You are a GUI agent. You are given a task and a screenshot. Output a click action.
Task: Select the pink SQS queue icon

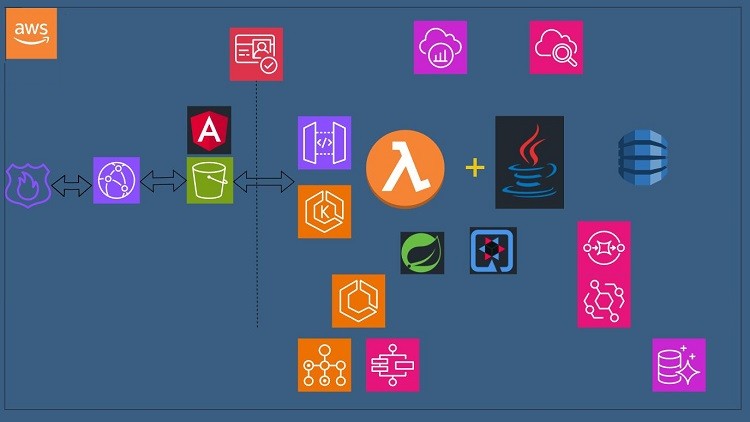click(x=604, y=247)
